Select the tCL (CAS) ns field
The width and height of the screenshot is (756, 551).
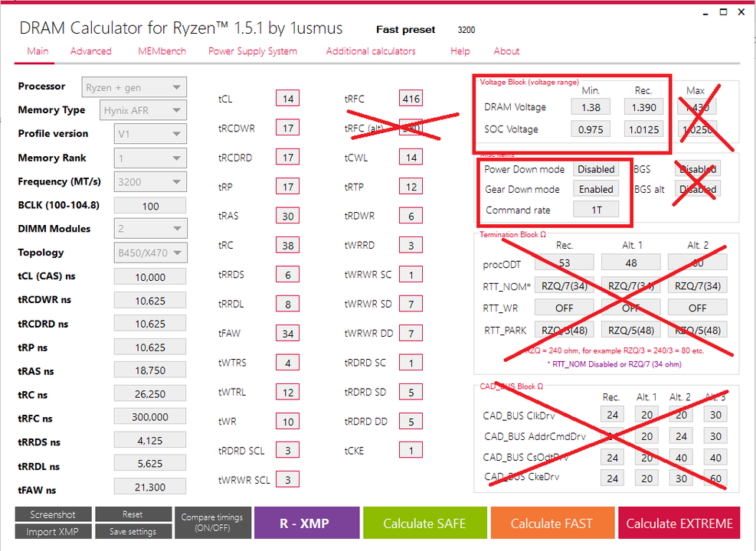pyautogui.click(x=150, y=277)
